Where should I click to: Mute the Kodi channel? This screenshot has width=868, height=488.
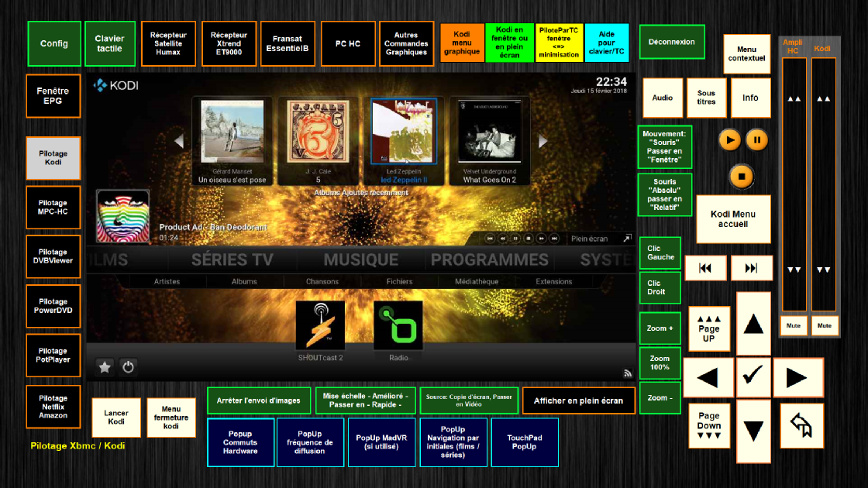click(x=825, y=326)
